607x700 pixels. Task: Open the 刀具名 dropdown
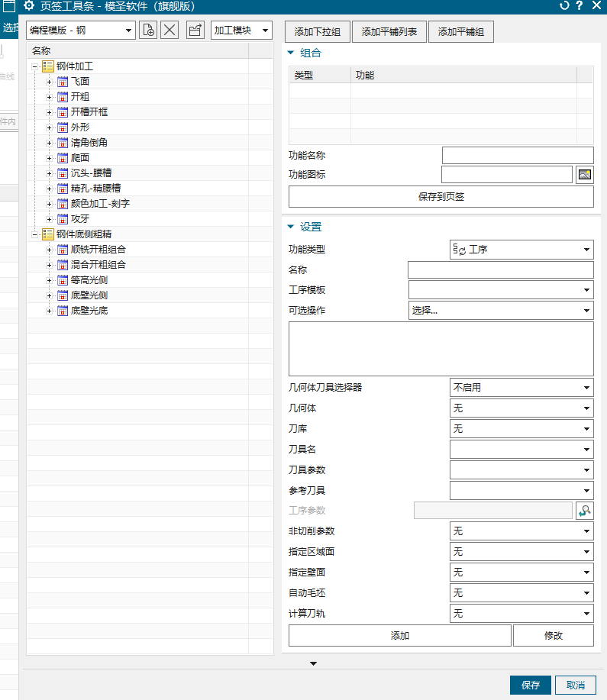point(521,449)
